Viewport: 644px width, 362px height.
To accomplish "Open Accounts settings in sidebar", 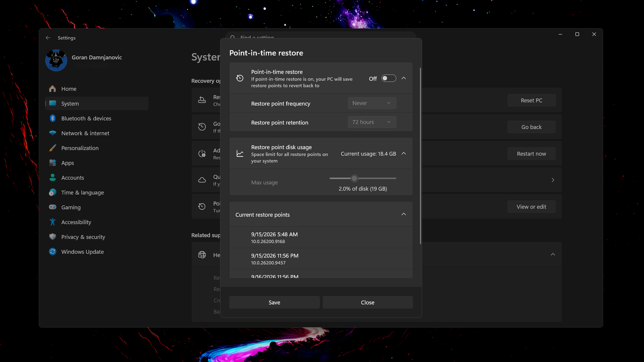I will (97, 178).
